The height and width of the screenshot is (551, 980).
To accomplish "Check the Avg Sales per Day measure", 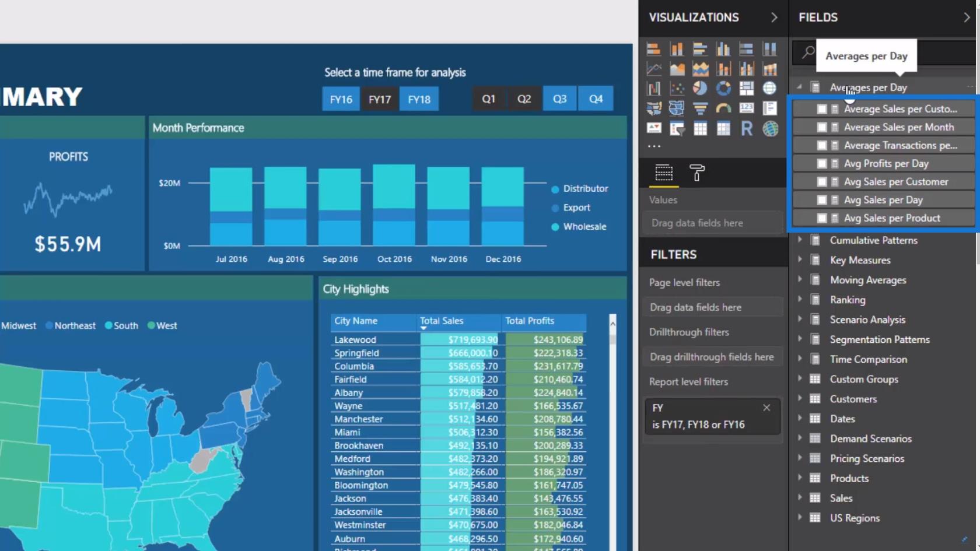I will pyautogui.click(x=821, y=200).
